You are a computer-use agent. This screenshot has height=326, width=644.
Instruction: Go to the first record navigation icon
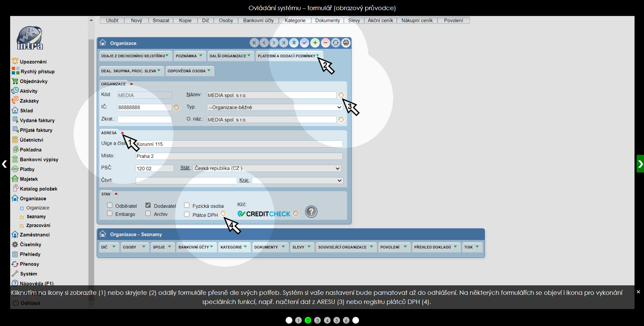[x=254, y=43]
